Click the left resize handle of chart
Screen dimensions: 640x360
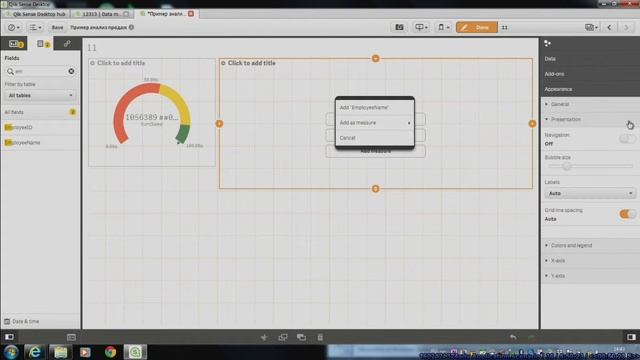219,123
